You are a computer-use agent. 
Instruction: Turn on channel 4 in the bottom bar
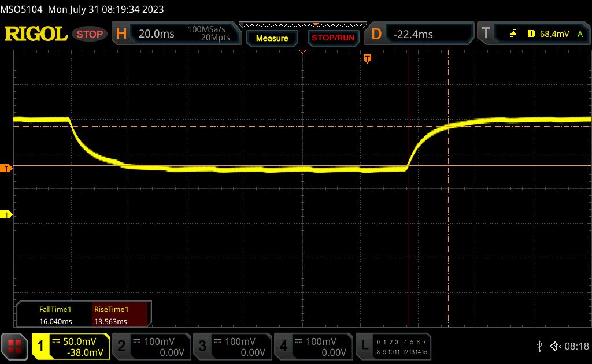pos(313,346)
